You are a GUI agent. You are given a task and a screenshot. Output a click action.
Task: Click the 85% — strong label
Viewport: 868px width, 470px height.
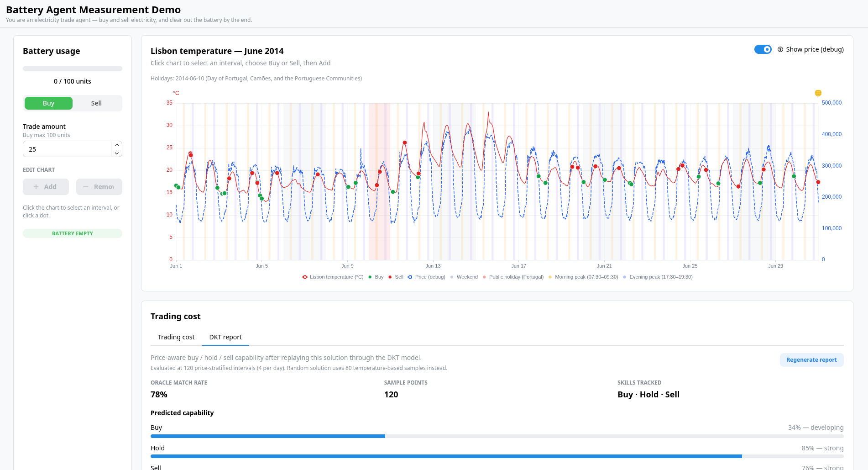click(822, 448)
